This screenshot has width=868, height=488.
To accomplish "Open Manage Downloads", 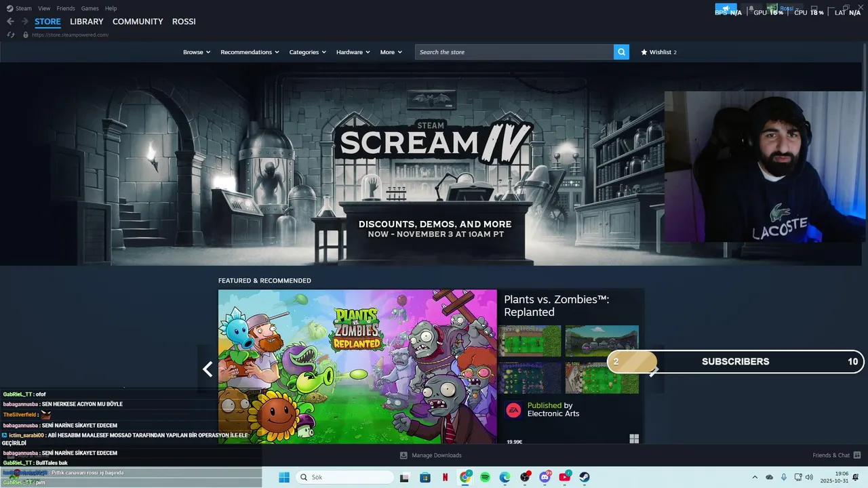I will (x=431, y=455).
